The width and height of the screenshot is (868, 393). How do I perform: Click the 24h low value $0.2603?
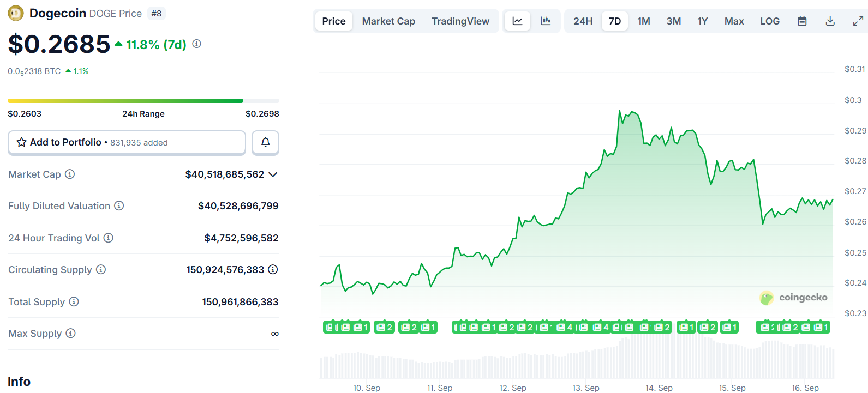pyautogui.click(x=25, y=113)
